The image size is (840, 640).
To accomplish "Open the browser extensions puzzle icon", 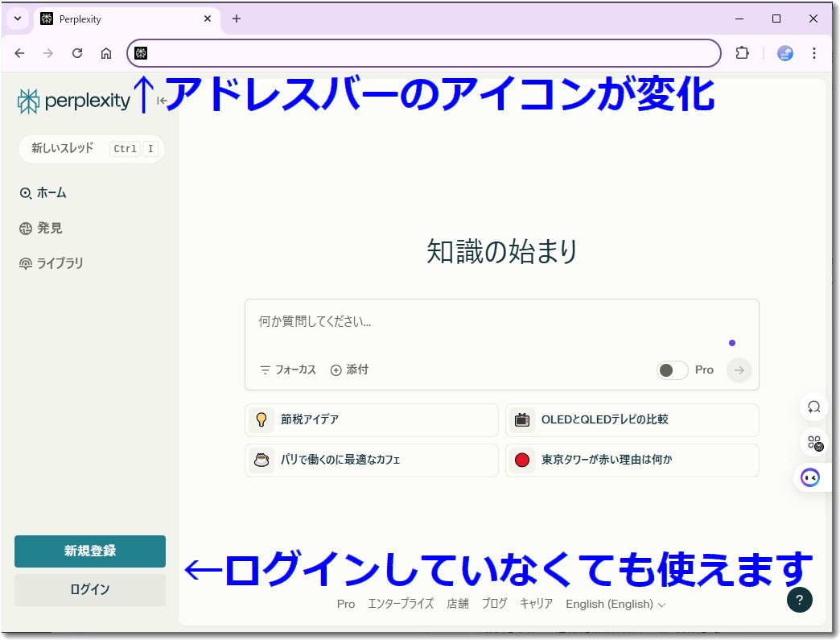I will (x=742, y=53).
